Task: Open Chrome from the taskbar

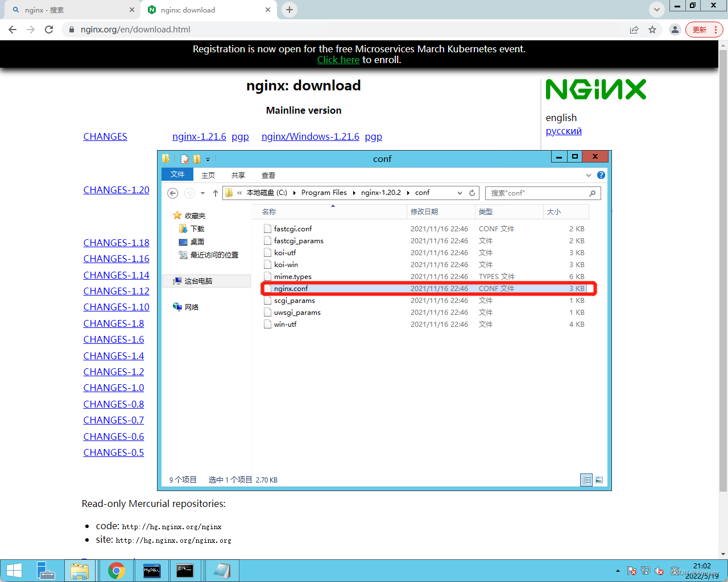Action: tap(117, 571)
